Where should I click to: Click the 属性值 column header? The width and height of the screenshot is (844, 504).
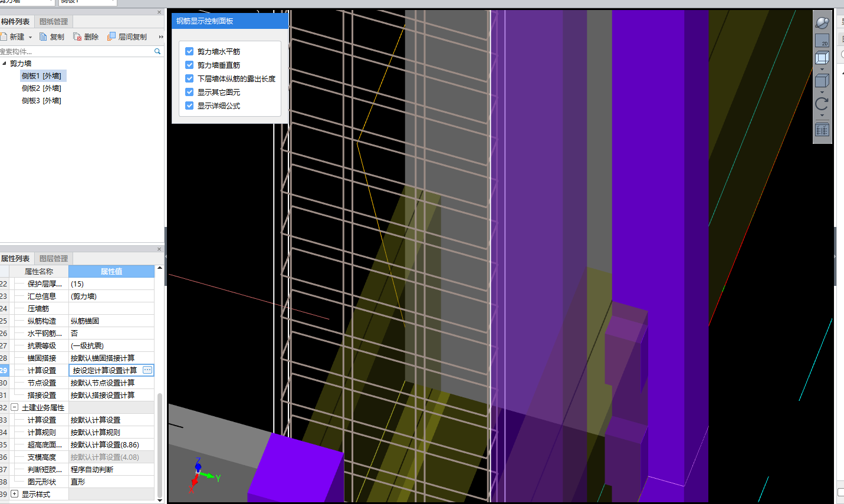[x=111, y=271]
